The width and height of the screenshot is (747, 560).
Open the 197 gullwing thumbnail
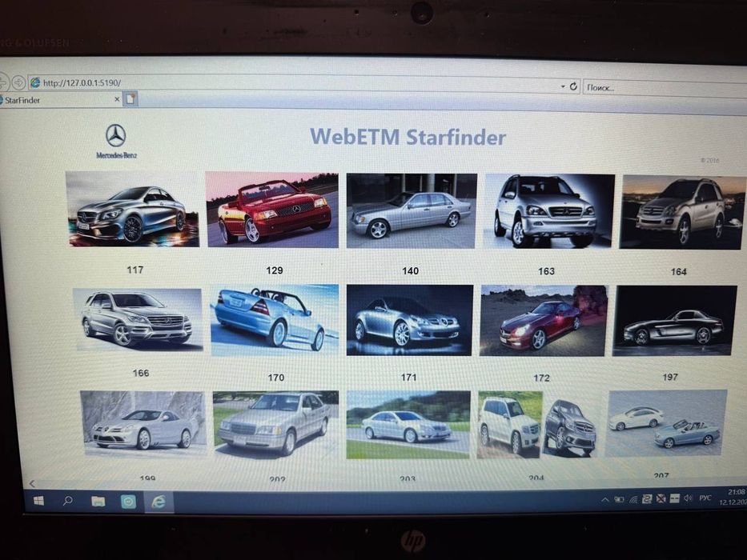(674, 321)
